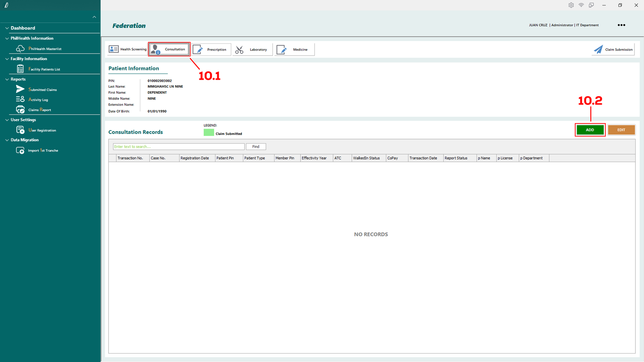644x362 pixels.
Task: Click the three-dot more options icon
Action: (621, 25)
